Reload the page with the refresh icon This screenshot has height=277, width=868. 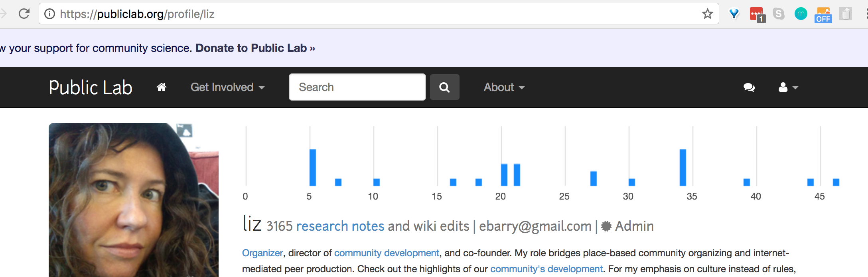click(x=24, y=14)
